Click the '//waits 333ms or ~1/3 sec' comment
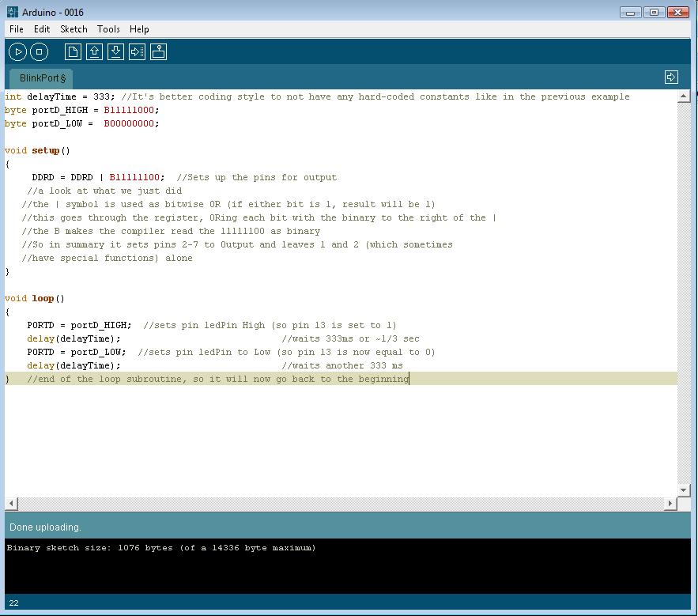The height and width of the screenshot is (616, 698). (x=350, y=338)
